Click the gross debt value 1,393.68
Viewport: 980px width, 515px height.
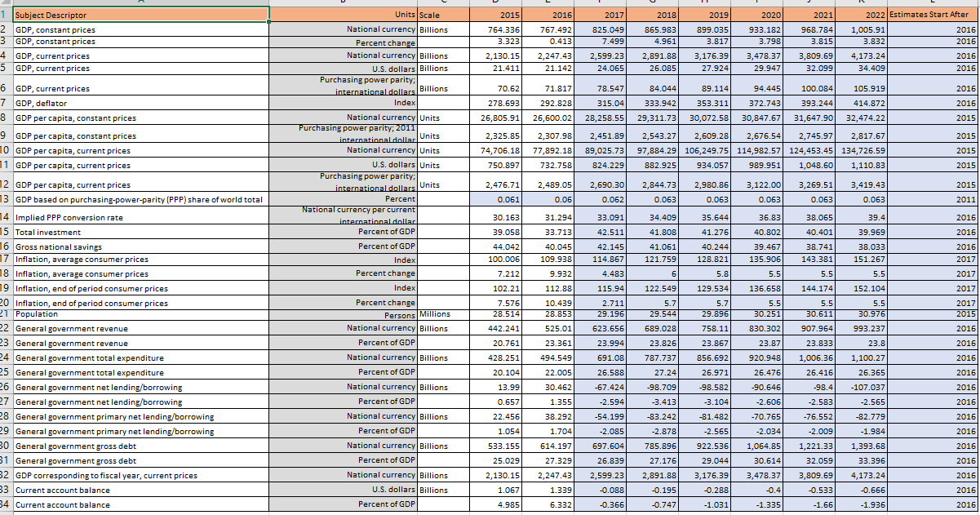click(x=862, y=446)
